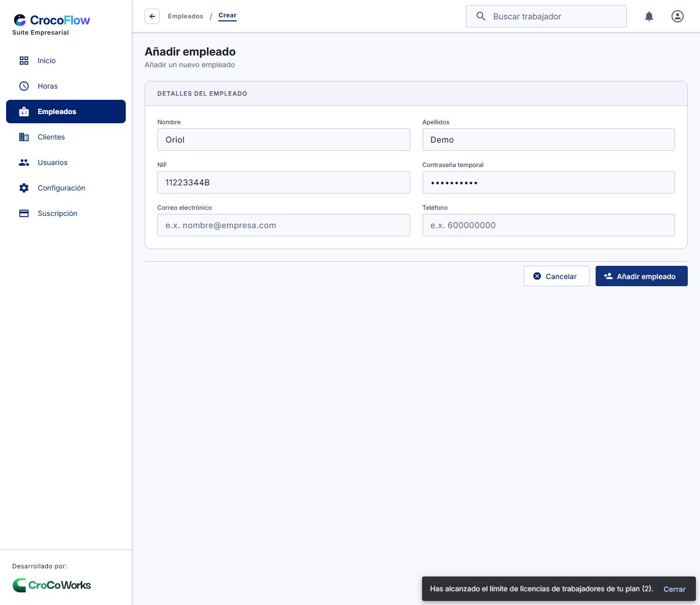700x605 pixels.
Task: Open Suscripción card icon
Action: click(x=24, y=213)
